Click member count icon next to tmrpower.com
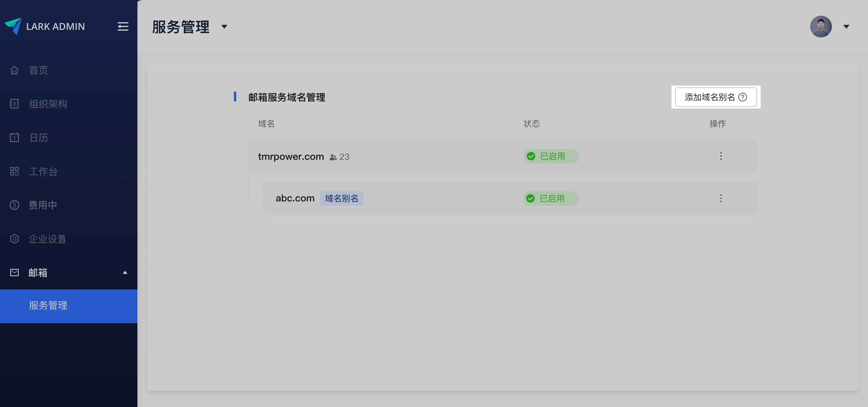 pos(333,157)
